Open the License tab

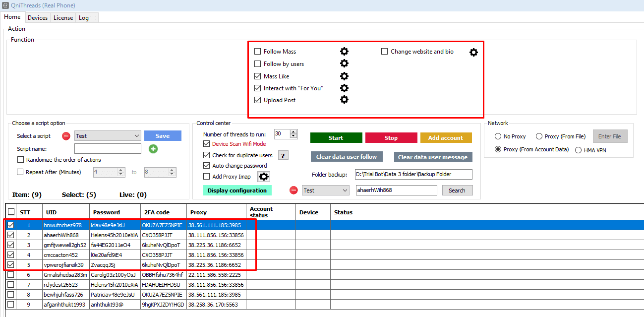(63, 18)
